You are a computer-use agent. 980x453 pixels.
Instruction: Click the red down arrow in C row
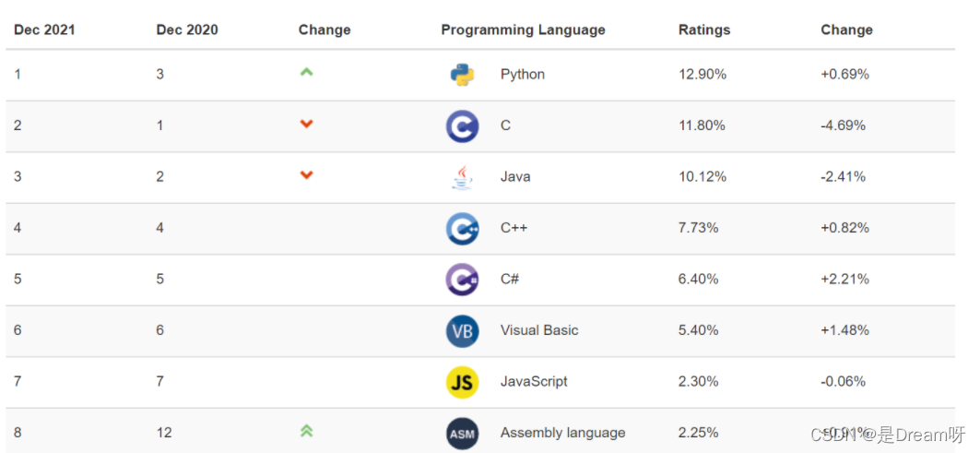coord(306,125)
